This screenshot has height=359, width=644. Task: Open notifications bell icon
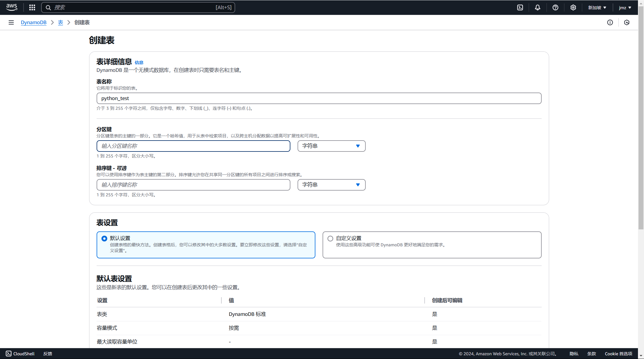(538, 7)
